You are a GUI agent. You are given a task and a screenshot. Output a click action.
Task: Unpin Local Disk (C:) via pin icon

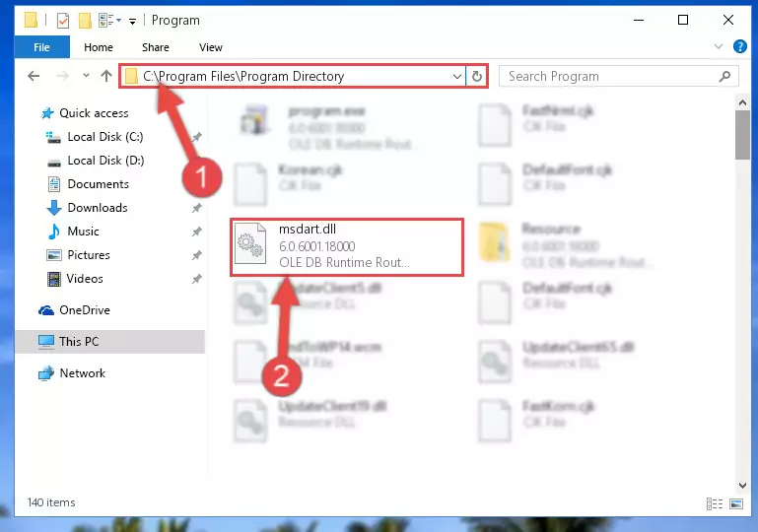pyautogui.click(x=196, y=137)
